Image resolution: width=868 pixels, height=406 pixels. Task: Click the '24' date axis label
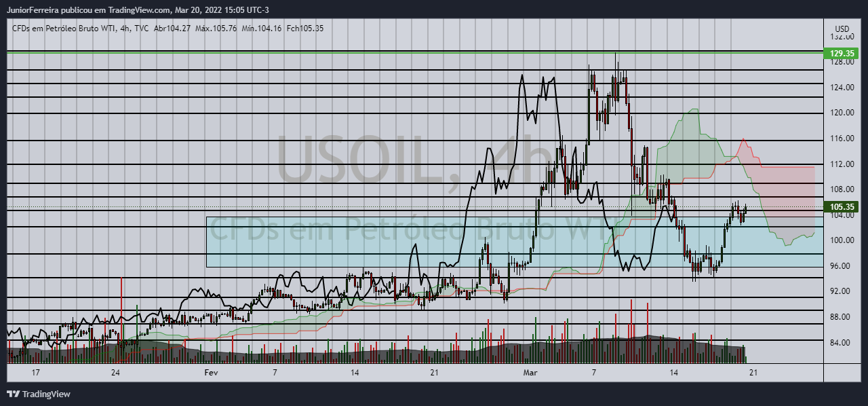[x=116, y=373]
